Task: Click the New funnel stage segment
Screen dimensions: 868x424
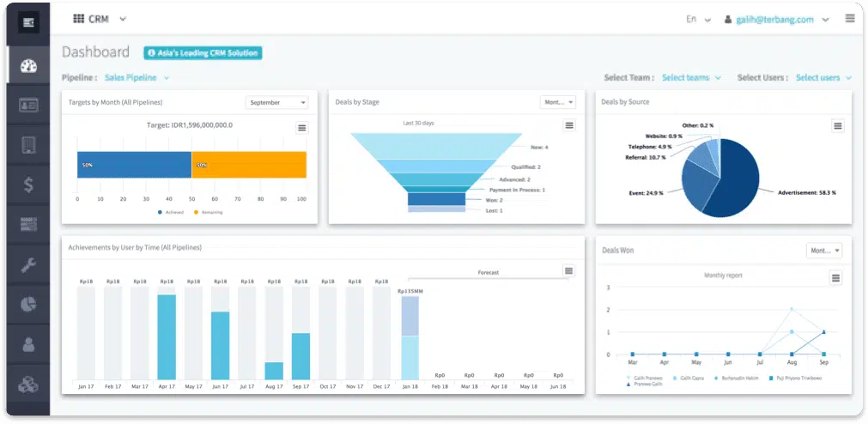Action: [436, 145]
